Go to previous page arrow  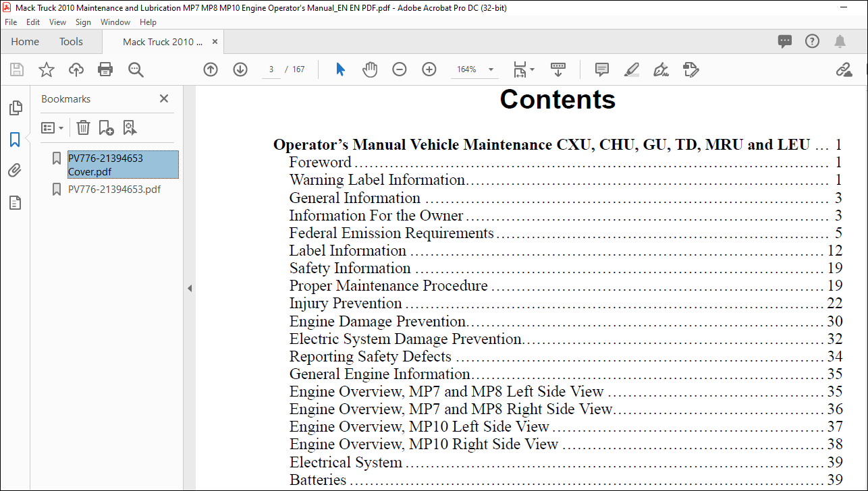(211, 69)
